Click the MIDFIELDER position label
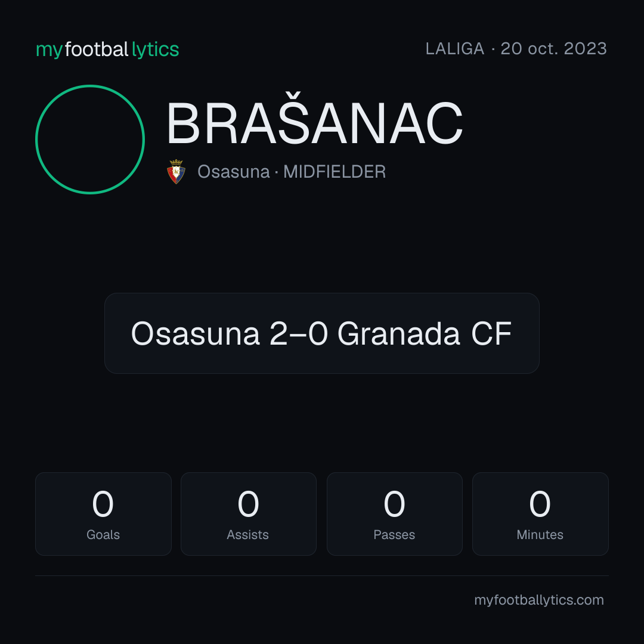644x644 pixels. coord(335,172)
